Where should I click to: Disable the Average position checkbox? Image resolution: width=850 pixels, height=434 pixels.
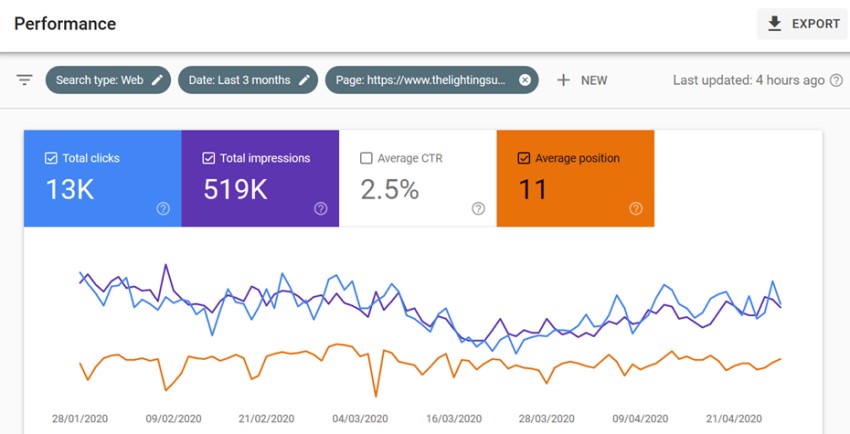[523, 158]
